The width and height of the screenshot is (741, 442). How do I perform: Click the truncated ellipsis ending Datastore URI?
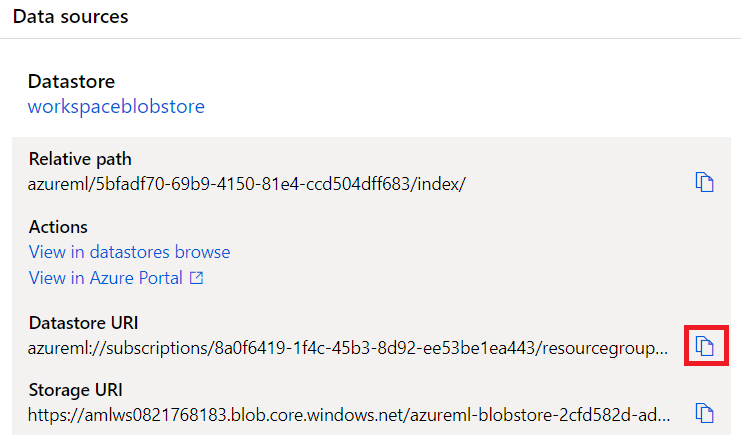661,352
